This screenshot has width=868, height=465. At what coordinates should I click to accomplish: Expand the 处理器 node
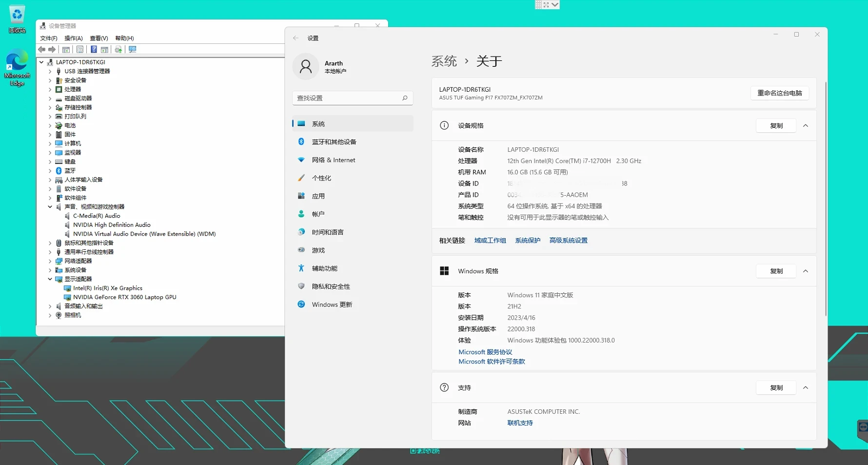pyautogui.click(x=50, y=89)
